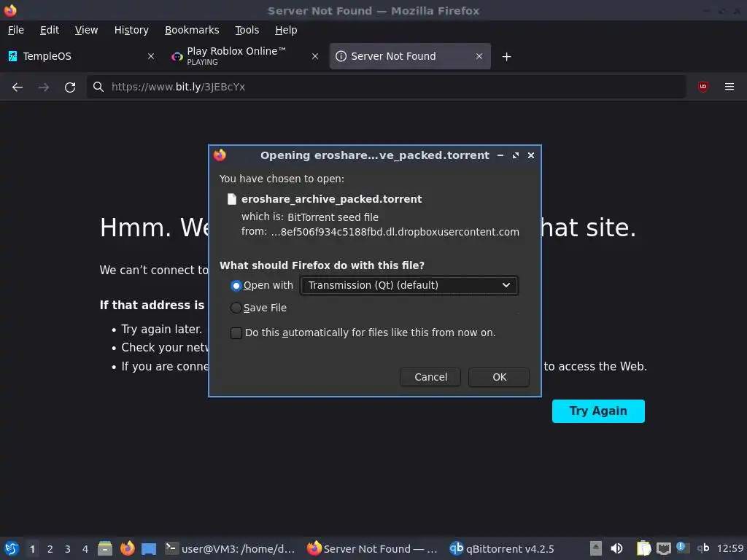Screen dimensions: 747x560
Task: Confirm the dialog with OK
Action: [499, 377]
